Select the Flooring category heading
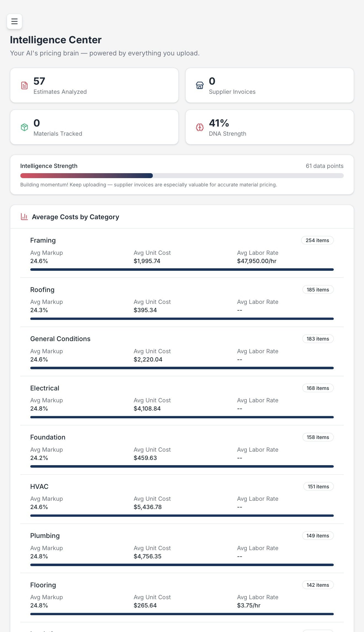This screenshot has width=364, height=632. pyautogui.click(x=43, y=585)
